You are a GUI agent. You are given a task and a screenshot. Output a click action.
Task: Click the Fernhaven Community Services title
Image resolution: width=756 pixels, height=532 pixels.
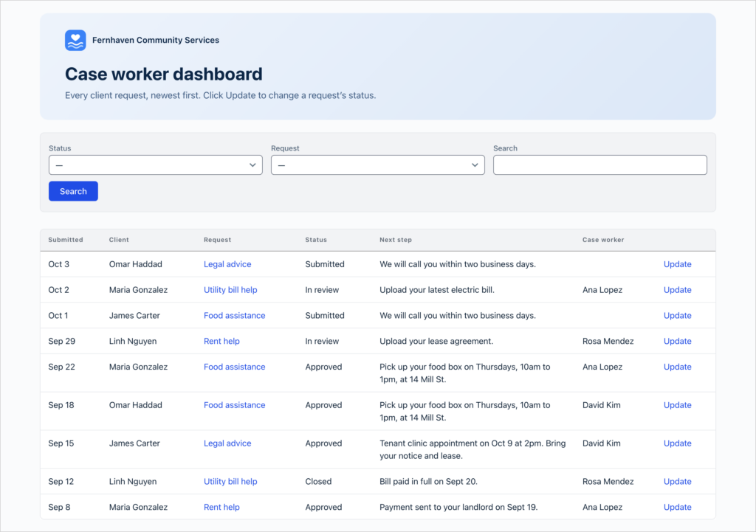click(x=155, y=40)
